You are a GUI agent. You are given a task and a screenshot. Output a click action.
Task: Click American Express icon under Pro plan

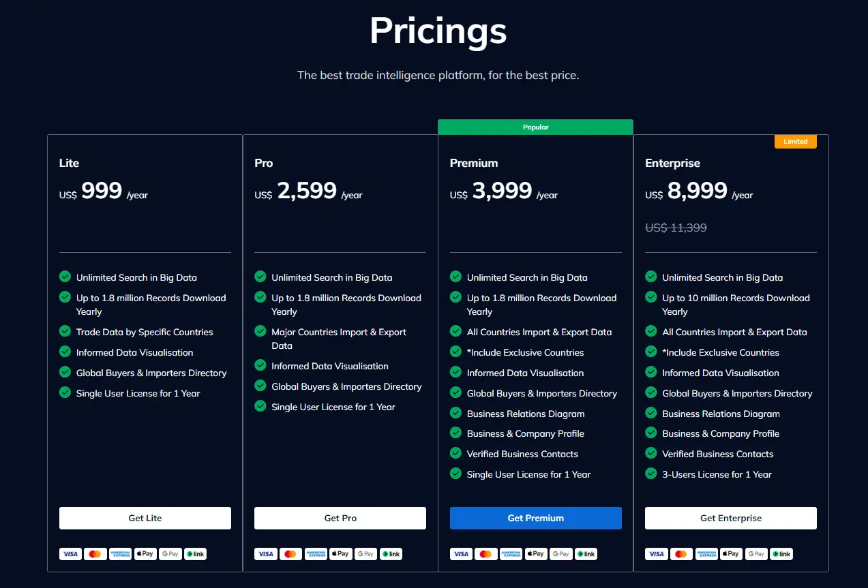(316, 554)
